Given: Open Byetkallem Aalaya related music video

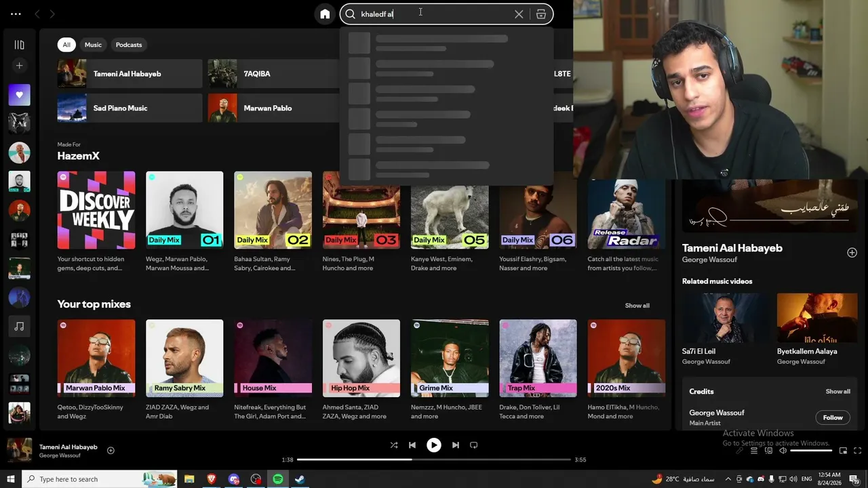Looking at the screenshot, I should click(x=817, y=318).
